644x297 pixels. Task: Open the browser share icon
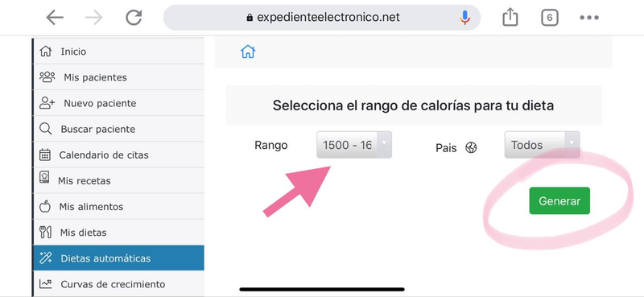(x=510, y=18)
